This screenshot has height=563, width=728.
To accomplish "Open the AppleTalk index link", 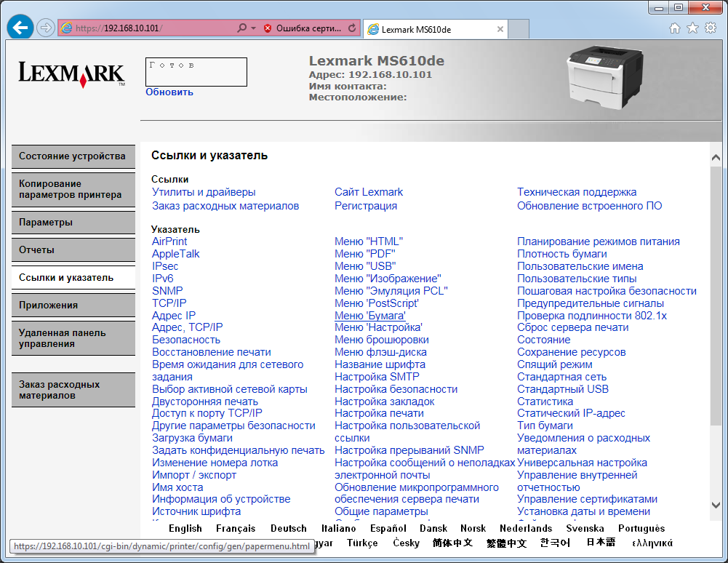I will (175, 254).
